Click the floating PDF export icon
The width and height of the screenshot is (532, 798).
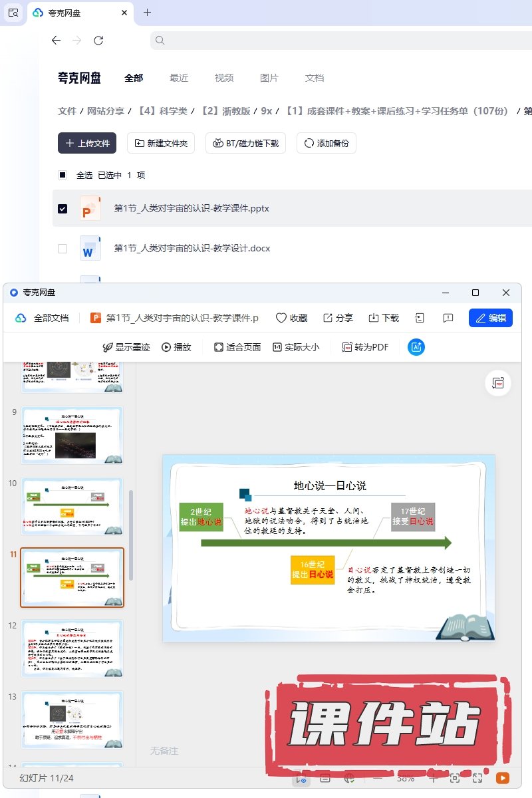(498, 383)
